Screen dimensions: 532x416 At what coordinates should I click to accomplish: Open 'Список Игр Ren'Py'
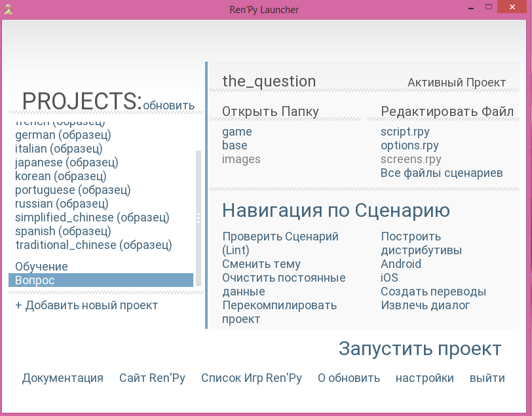click(252, 378)
